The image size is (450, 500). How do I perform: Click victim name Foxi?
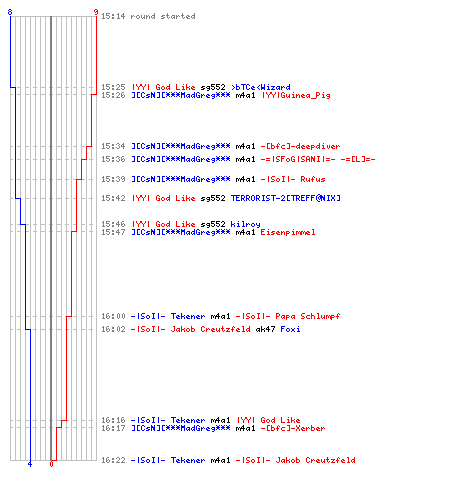[x=290, y=329]
